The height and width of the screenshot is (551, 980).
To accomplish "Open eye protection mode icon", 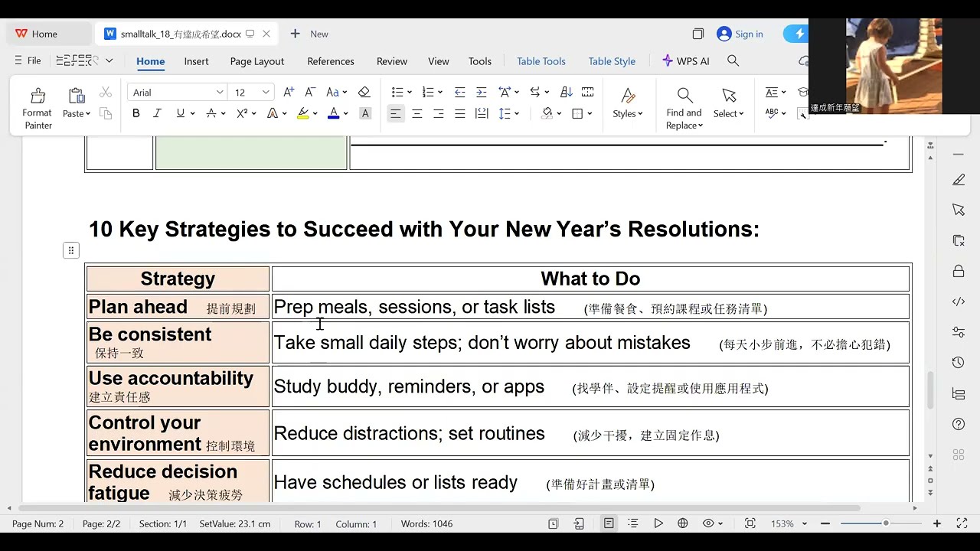I will coord(709,523).
